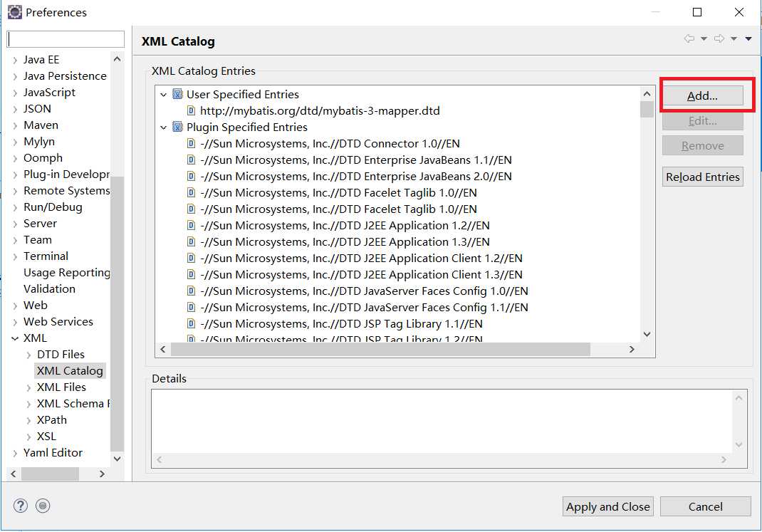Expand the XML Files node
The height and width of the screenshot is (532, 762).
pos(28,387)
